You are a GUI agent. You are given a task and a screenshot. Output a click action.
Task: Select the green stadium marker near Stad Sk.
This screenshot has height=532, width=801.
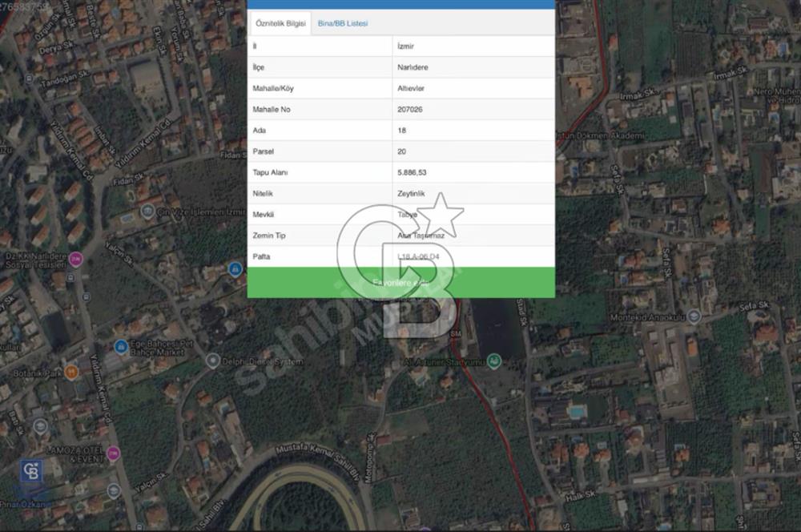tap(495, 362)
